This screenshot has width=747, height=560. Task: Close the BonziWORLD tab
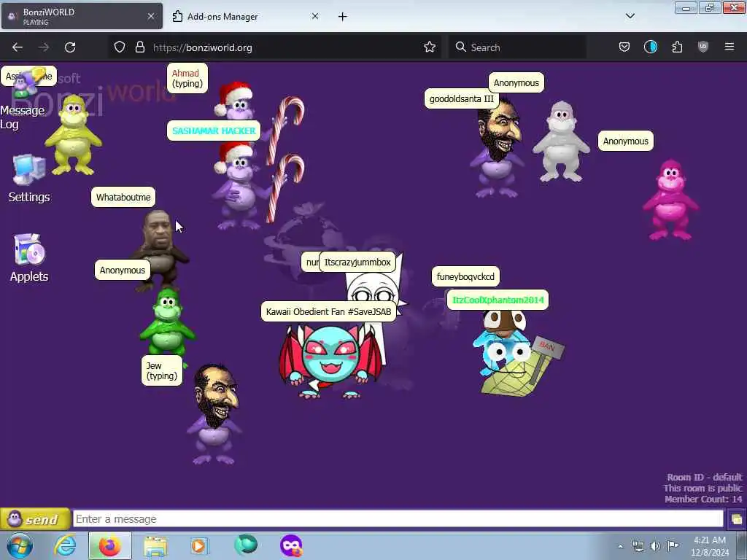point(150,16)
